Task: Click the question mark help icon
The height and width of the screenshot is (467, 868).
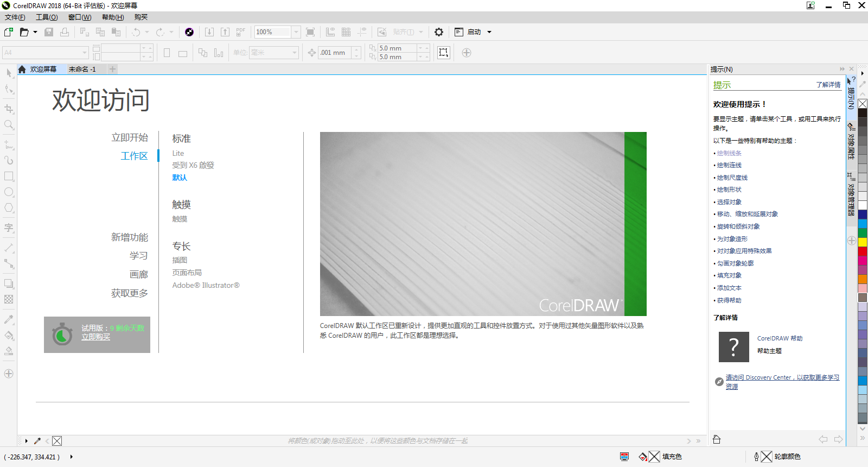Action: 733,347
